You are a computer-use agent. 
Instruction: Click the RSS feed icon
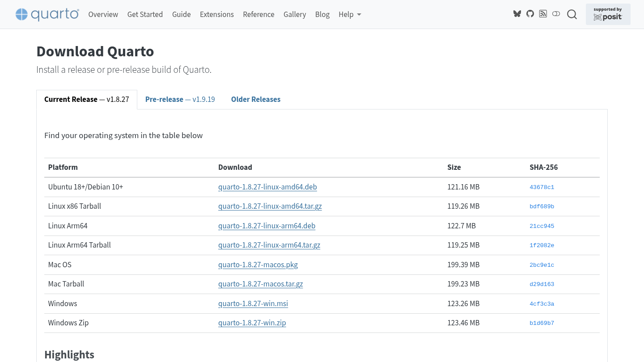(543, 14)
